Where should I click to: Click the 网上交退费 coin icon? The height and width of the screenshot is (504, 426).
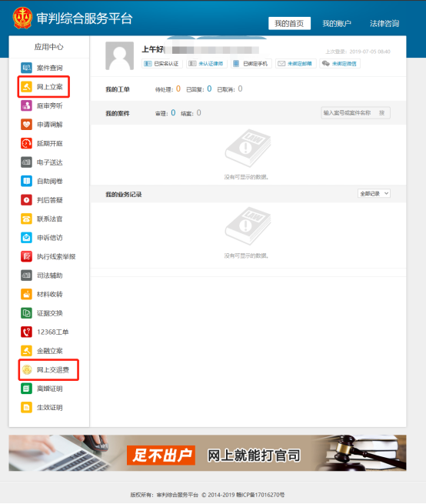coord(27,369)
